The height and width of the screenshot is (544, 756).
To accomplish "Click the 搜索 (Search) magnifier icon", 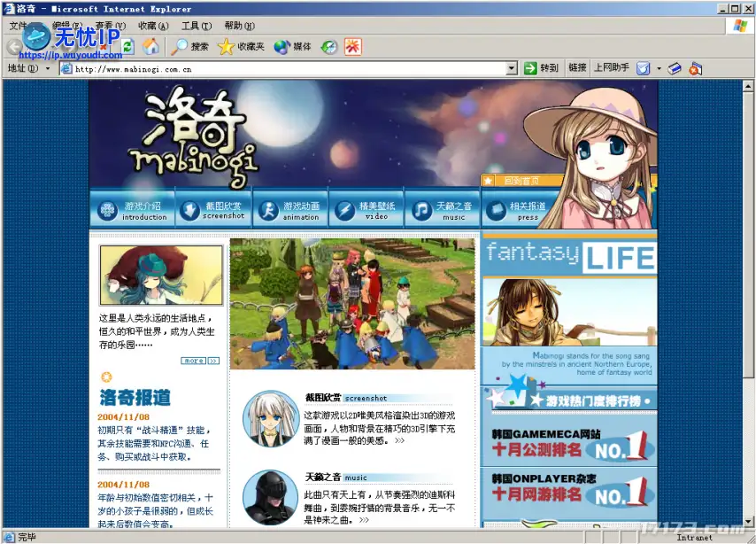I will pos(180,47).
